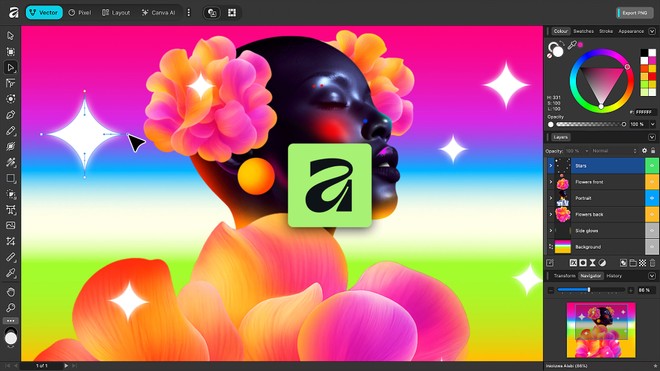The width and height of the screenshot is (660, 371).
Task: Switch to the Layout studio tab
Action: [116, 13]
